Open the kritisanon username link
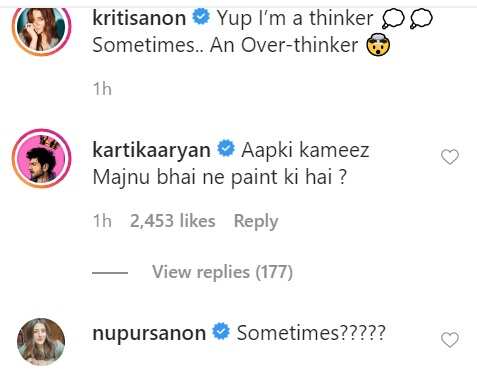Screen dimensions: 477x369 click(x=139, y=18)
